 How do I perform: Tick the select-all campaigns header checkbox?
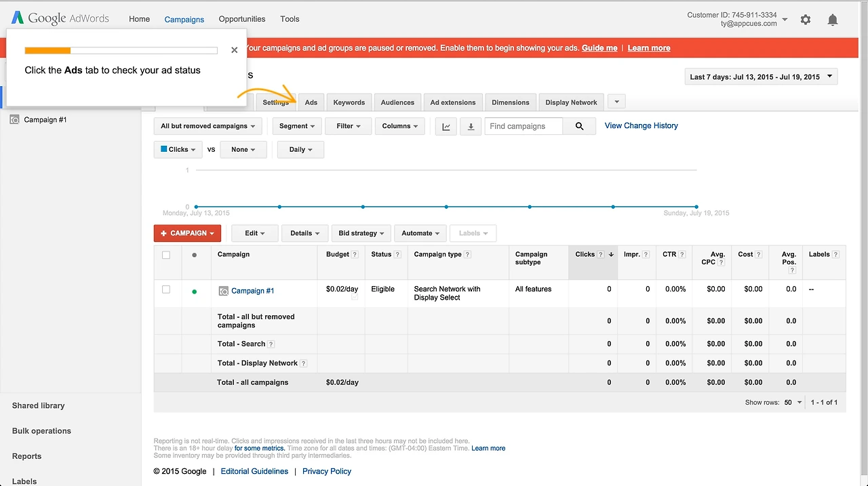(166, 255)
